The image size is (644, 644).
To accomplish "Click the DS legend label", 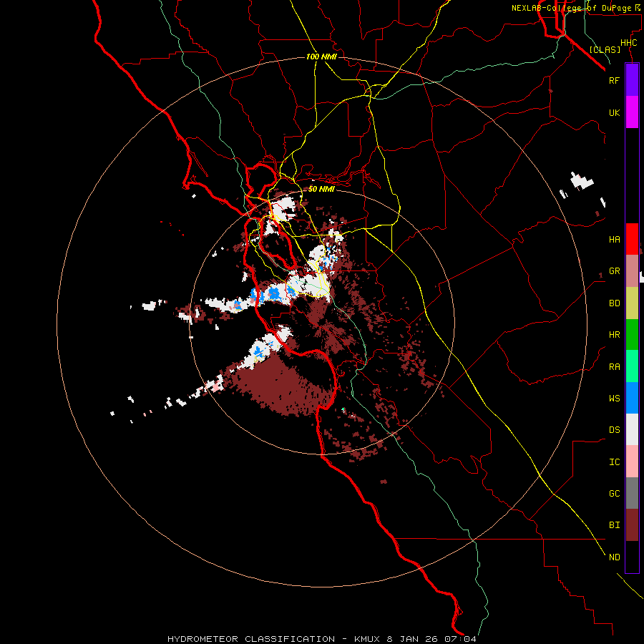I will pyautogui.click(x=614, y=430).
